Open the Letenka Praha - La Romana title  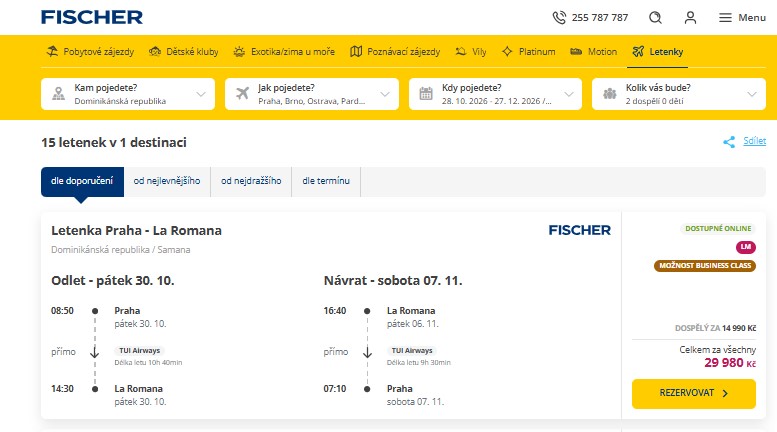pos(136,231)
